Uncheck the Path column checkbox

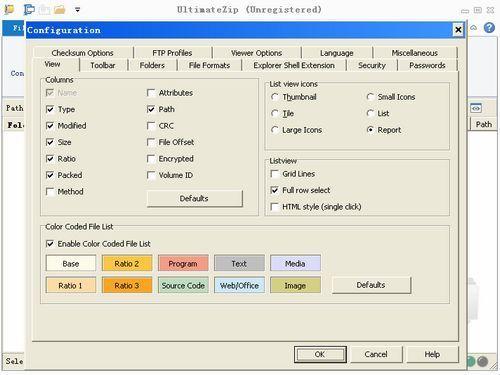coord(151,109)
